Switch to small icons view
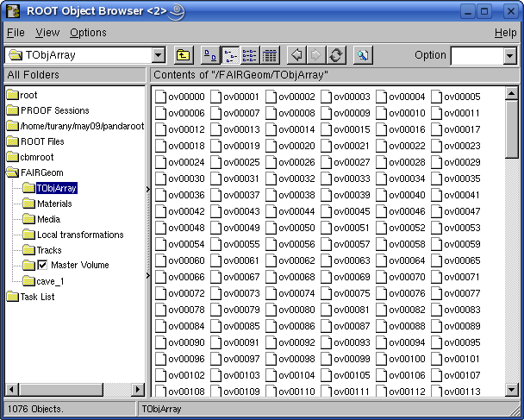 click(229, 55)
